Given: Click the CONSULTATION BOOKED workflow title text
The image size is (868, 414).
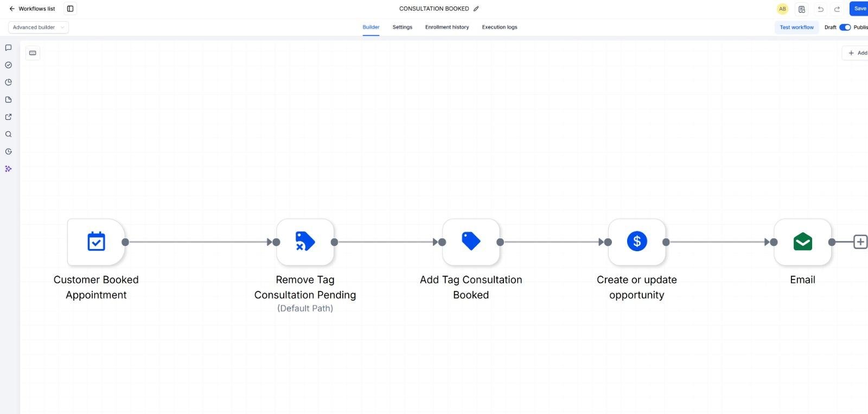Looking at the screenshot, I should click(434, 9).
